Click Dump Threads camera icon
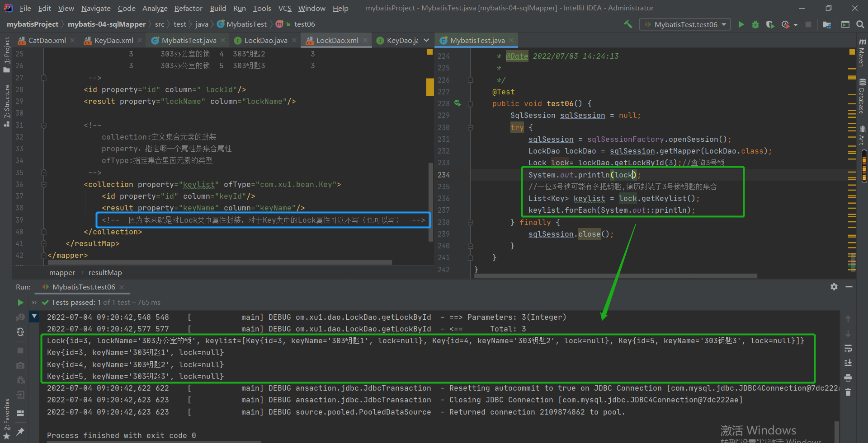This screenshot has height=443, width=868. pyautogui.click(x=20, y=365)
